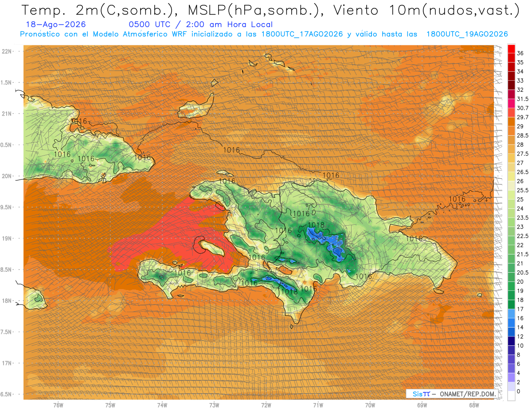Click the dark navy swatch beside label 10
532x411 pixels.
click(511, 341)
